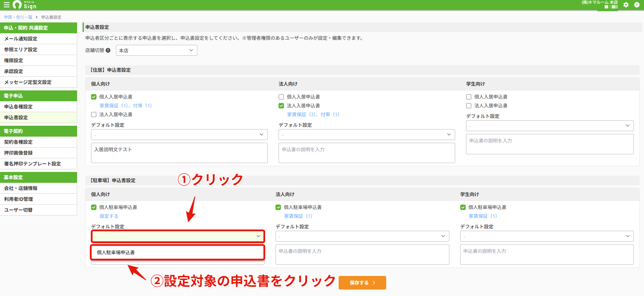644x296 pixels.
Task: Expand デフォルト設定 dropdown under parking 学生向け
Action: [547, 236]
